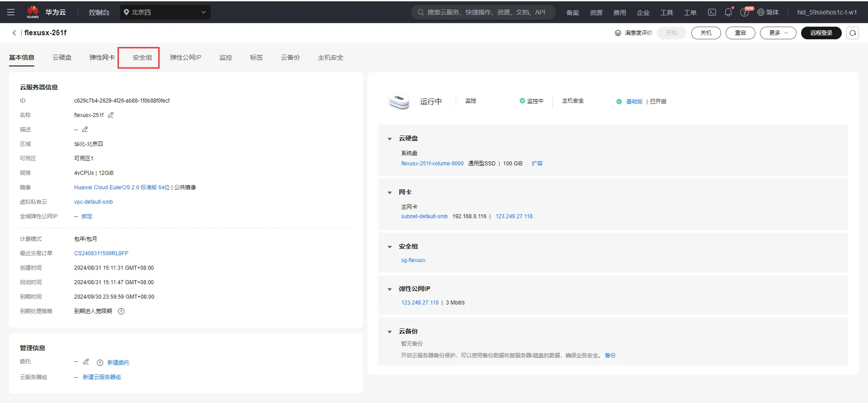Open the 备案 top menu
Image resolution: width=868 pixels, height=403 pixels.
coord(573,12)
